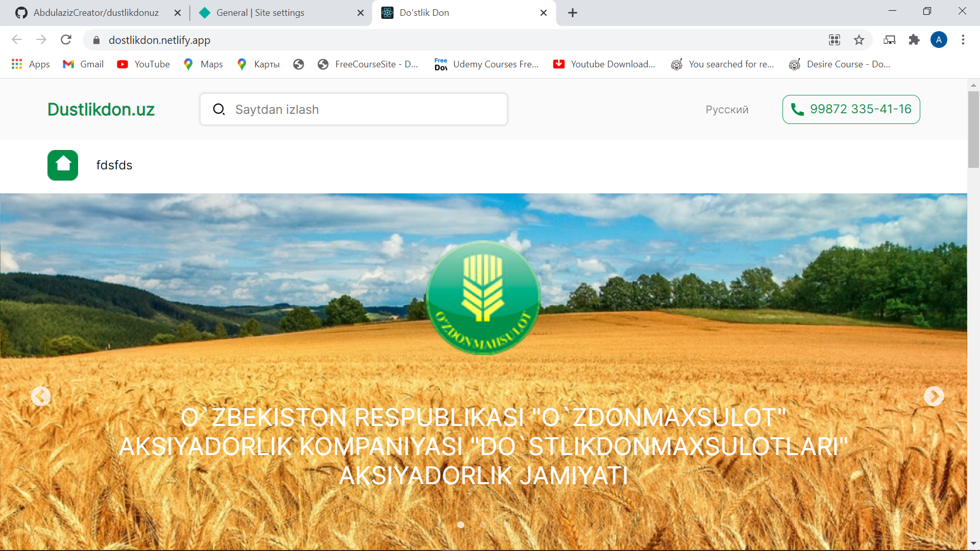Open Chrome three-dot menu
Screen dimensions: 980x551
pyautogui.click(x=963, y=40)
